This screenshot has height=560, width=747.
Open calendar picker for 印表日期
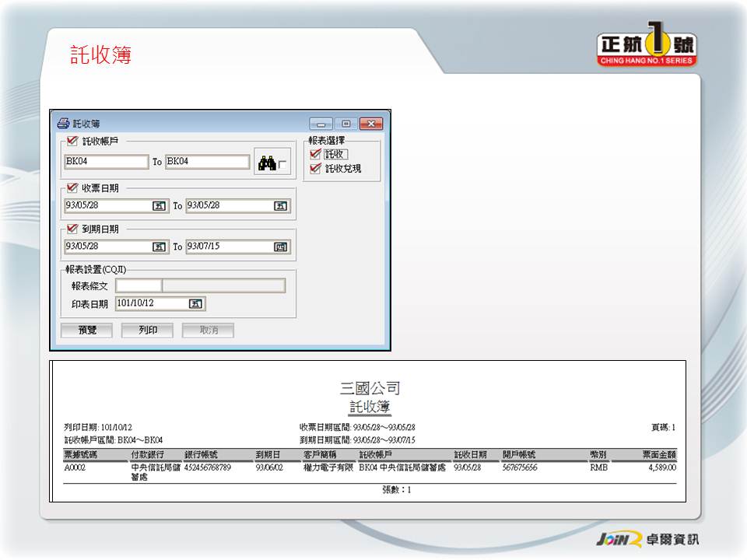coord(196,303)
